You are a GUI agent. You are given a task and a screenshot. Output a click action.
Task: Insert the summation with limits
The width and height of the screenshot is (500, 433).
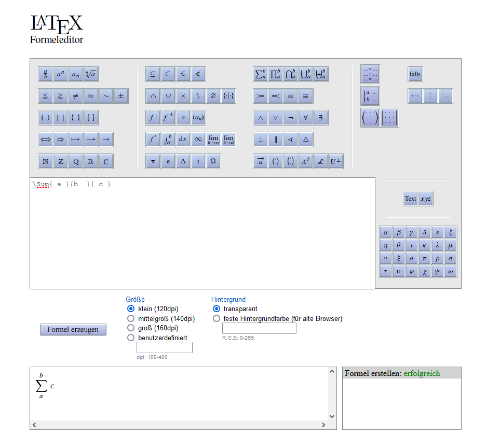coord(260,74)
